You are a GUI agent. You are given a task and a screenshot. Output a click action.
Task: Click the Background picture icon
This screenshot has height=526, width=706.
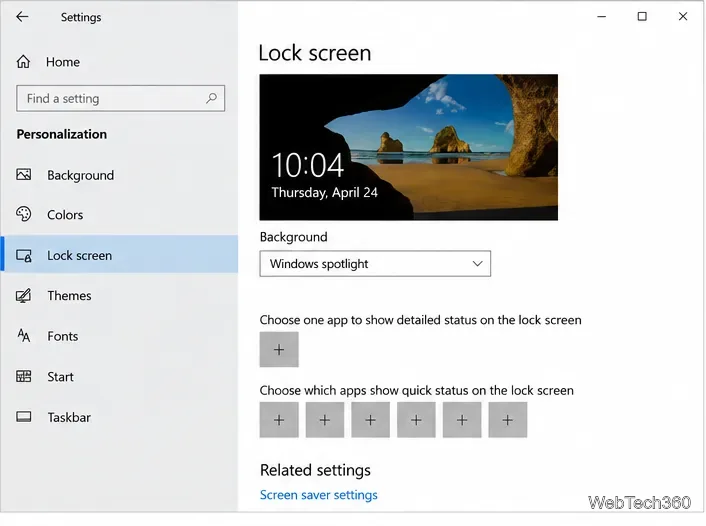[x=23, y=175]
